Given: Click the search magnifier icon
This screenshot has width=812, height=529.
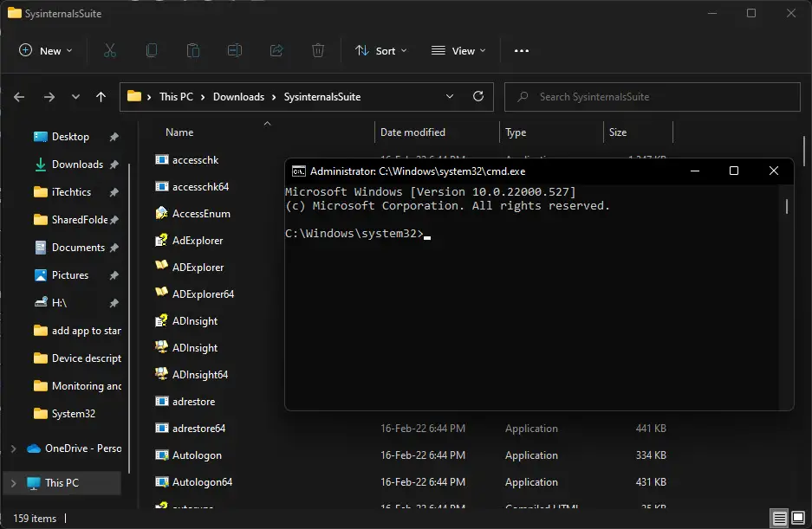Looking at the screenshot, I should point(523,97).
